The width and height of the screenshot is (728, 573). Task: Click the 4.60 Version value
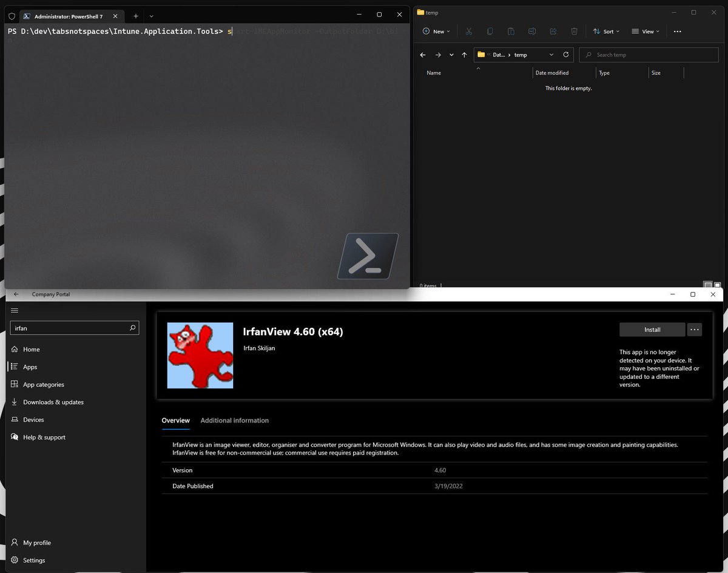tap(440, 470)
